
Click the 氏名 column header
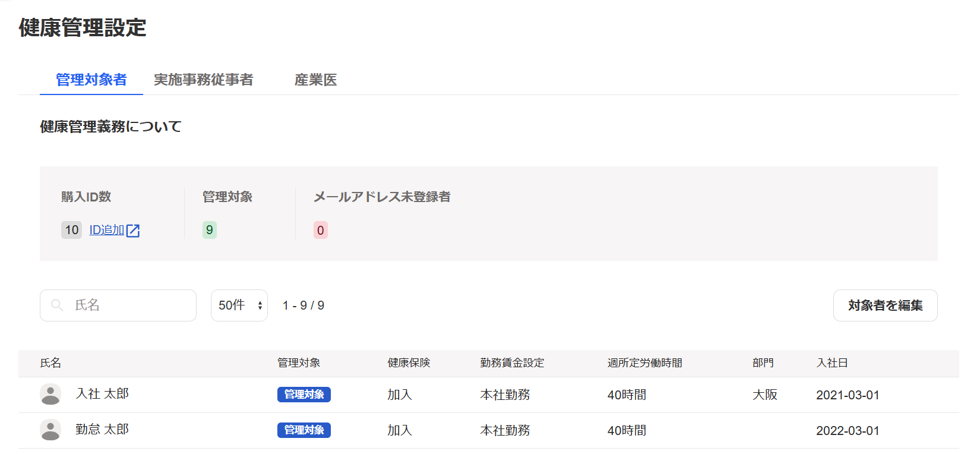pos(50,362)
